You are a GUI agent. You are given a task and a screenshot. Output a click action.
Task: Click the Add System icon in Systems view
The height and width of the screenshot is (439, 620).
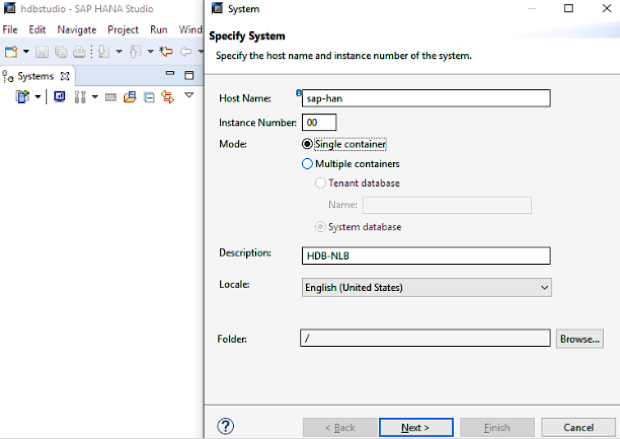[22, 97]
